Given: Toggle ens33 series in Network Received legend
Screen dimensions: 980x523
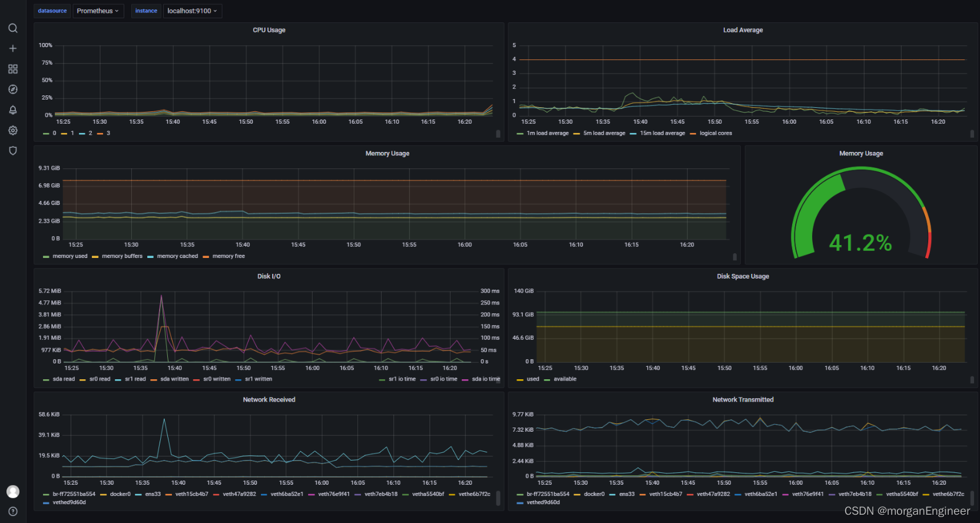Looking at the screenshot, I should click(x=153, y=494).
